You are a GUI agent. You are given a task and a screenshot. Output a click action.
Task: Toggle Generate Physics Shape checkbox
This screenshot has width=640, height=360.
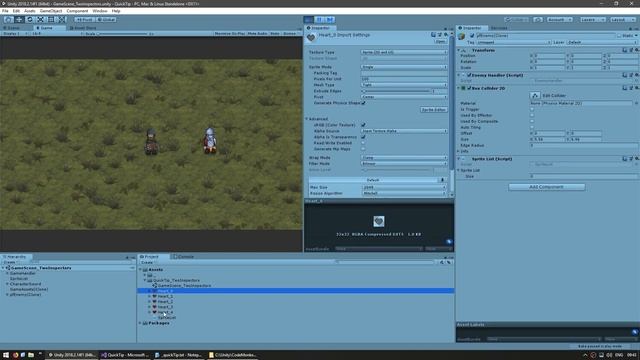pos(363,103)
